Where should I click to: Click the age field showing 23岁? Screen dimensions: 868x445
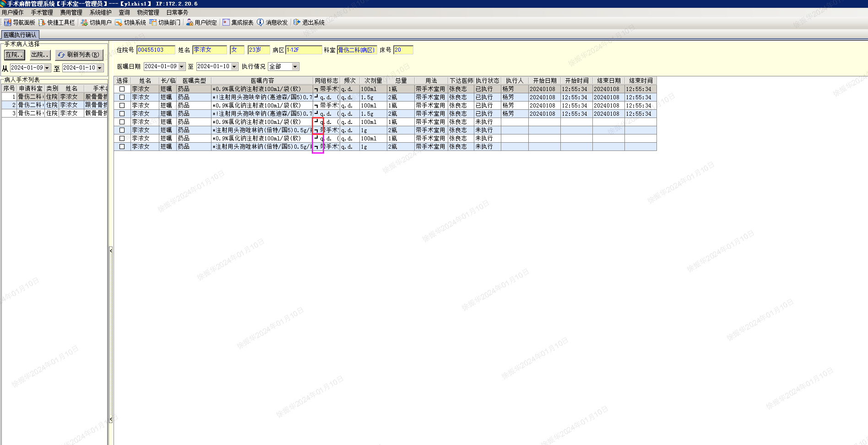259,50
